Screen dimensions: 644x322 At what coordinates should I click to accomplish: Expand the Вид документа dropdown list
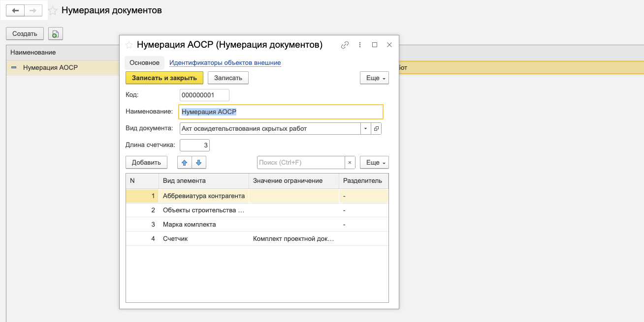(x=365, y=128)
